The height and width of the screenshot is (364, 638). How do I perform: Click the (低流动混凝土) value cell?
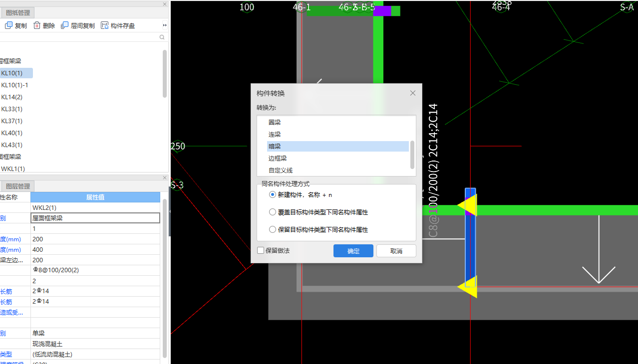pos(95,354)
